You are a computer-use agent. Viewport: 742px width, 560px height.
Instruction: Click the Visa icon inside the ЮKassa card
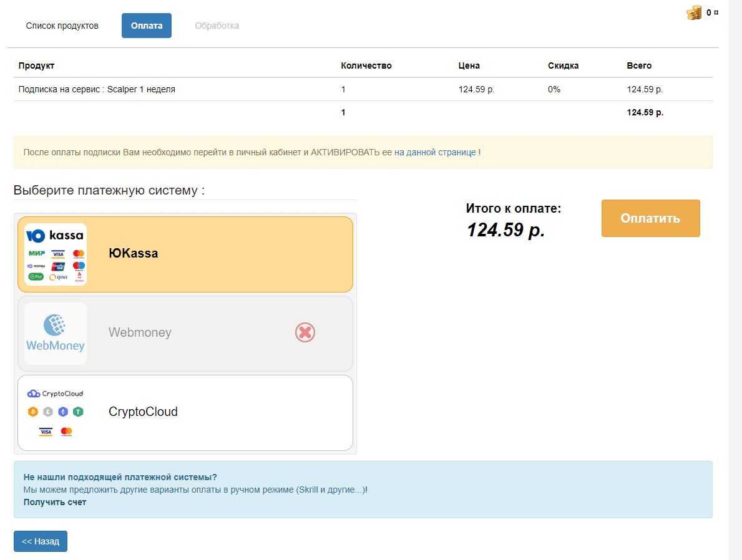pyautogui.click(x=58, y=254)
